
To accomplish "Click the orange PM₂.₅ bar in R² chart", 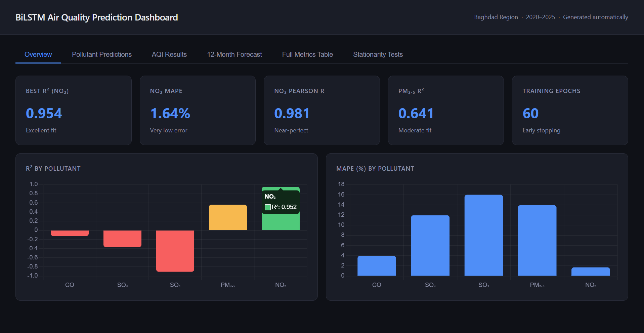I will [228, 217].
